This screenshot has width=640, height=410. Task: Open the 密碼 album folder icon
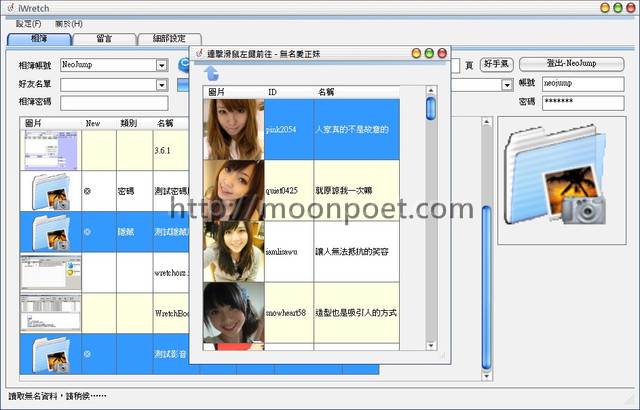click(x=50, y=189)
